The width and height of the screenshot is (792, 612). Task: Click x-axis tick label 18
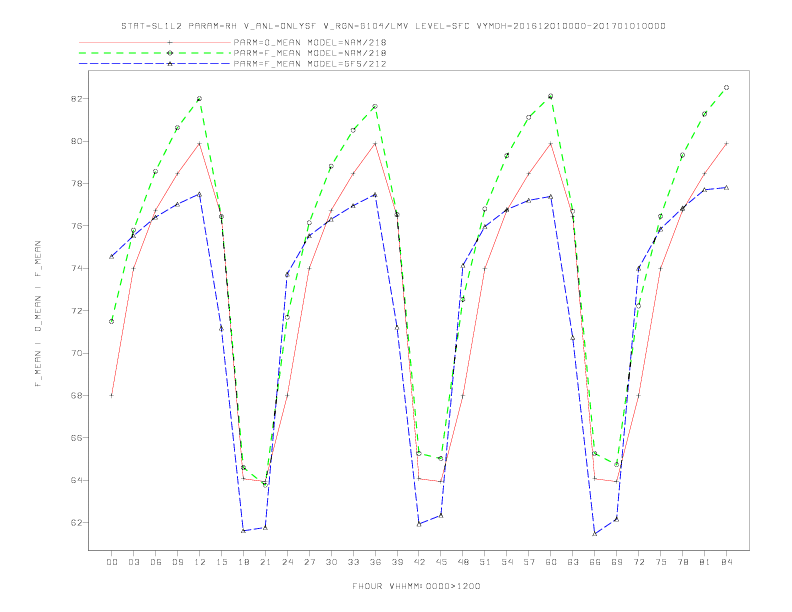[x=243, y=562]
